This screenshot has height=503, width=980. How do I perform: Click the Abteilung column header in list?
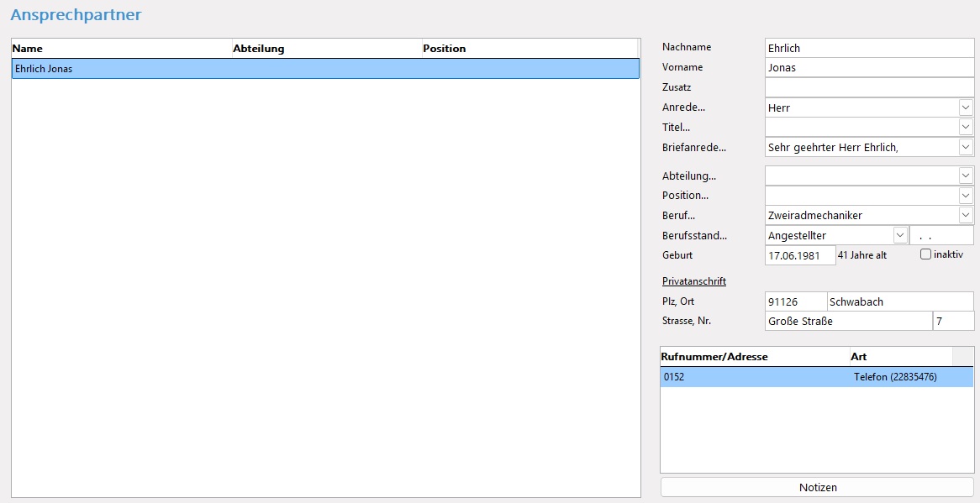[326, 49]
